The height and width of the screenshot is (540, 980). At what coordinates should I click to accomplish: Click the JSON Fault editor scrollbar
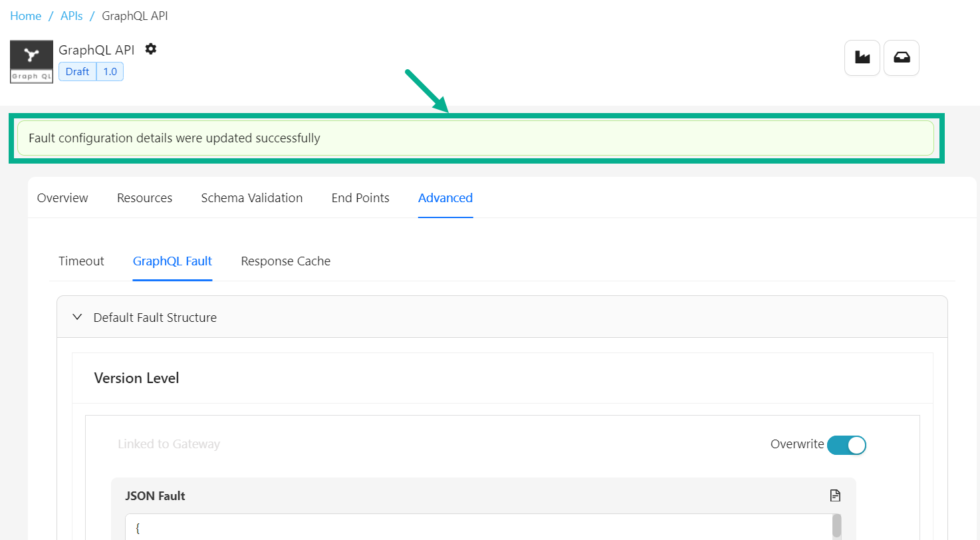click(x=836, y=526)
